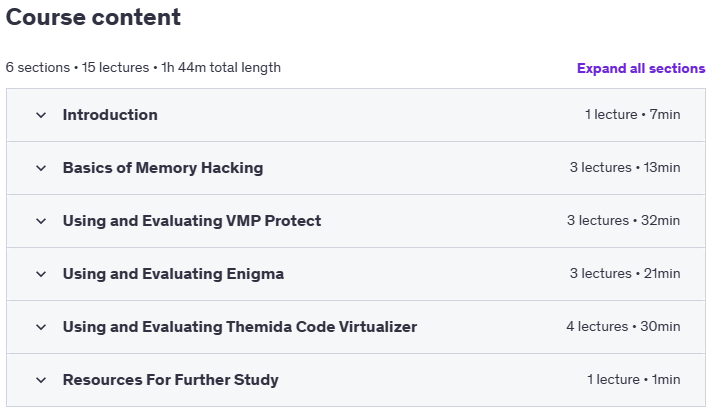
Task: Click the chevron for Using and Evaluating VMP Protect
Action: (41, 221)
